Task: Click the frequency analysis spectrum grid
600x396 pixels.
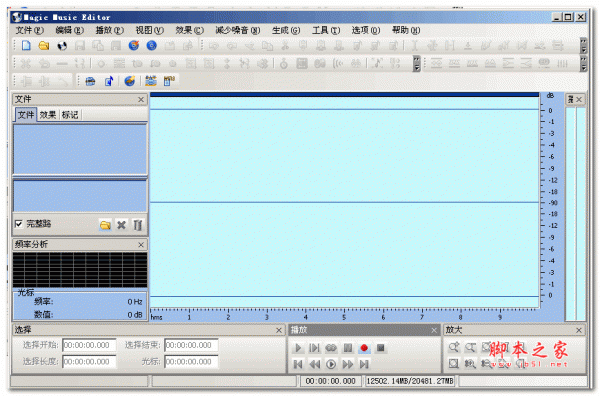Action: [x=80, y=270]
